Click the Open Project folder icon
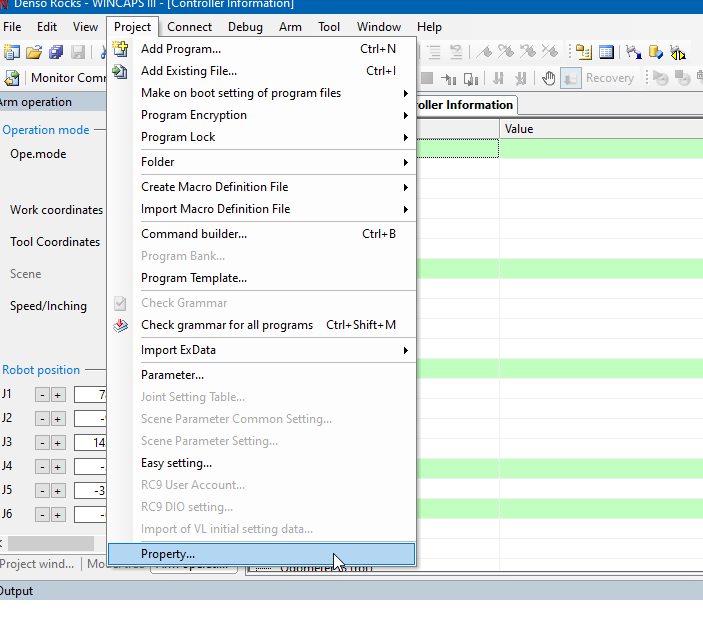The image size is (703, 622). pyautogui.click(x=34, y=52)
